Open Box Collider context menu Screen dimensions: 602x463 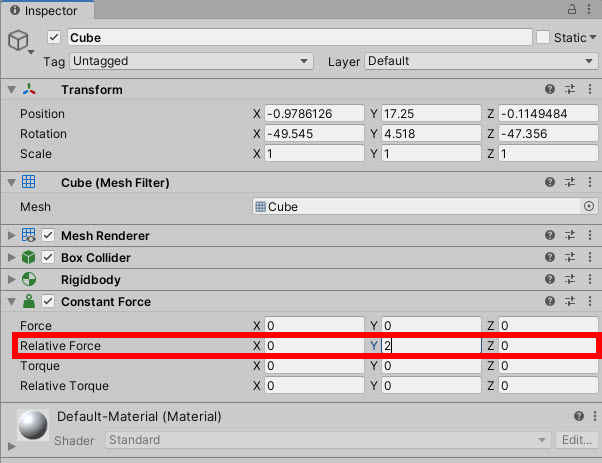[590, 257]
